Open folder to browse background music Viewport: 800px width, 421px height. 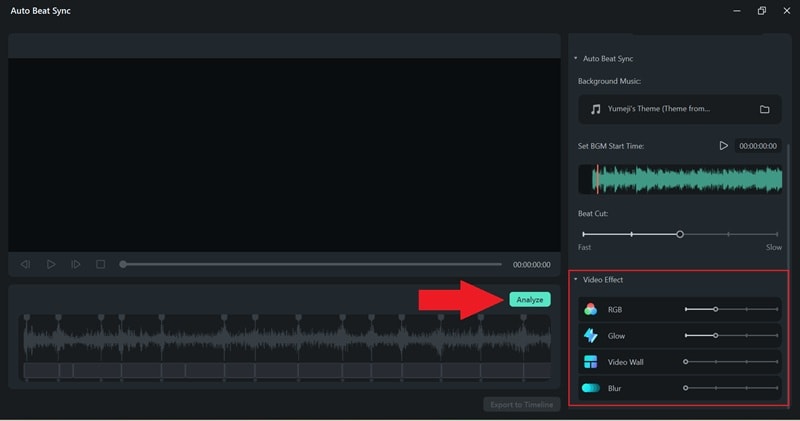pos(764,109)
